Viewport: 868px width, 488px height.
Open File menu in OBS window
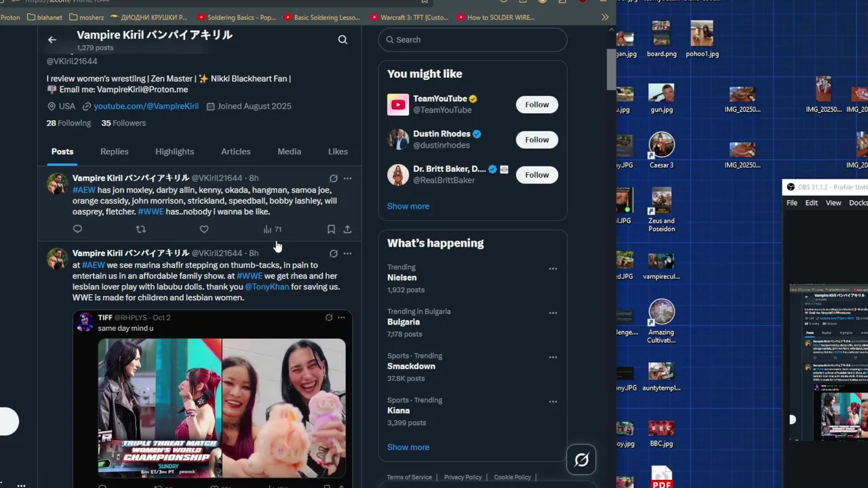[791, 203]
